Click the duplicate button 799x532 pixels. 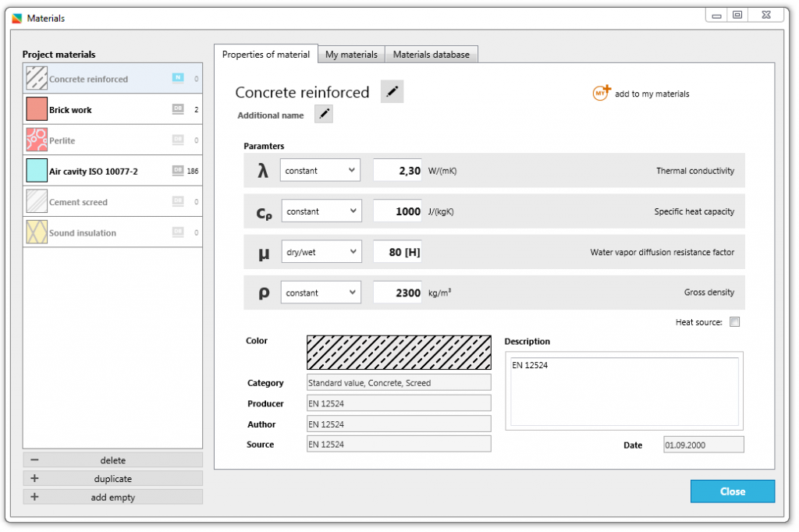[x=112, y=478]
